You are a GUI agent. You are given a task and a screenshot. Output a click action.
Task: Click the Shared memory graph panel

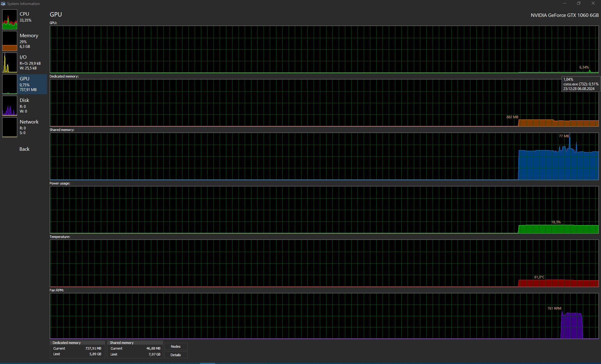[324, 156]
